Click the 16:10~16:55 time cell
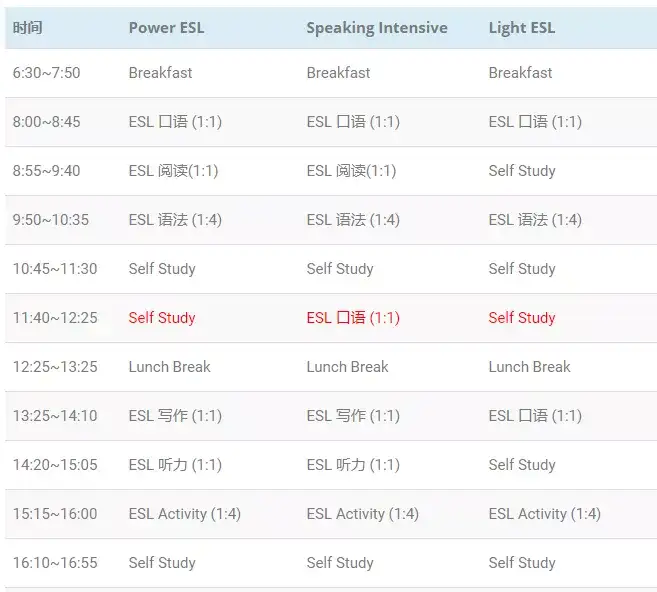The height and width of the screenshot is (592, 657). point(55,563)
